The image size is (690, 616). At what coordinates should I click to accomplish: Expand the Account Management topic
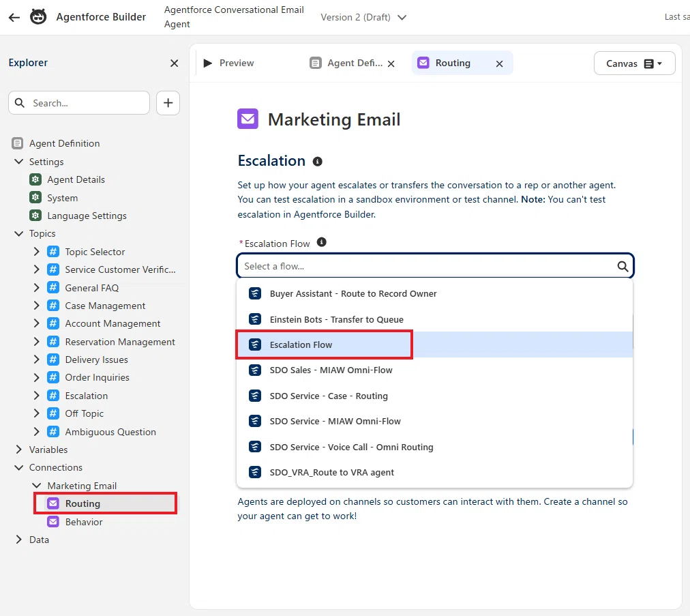(37, 323)
